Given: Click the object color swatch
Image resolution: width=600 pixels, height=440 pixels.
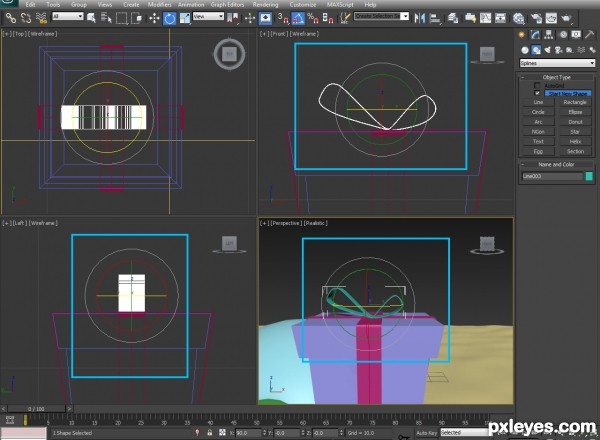Looking at the screenshot, I should point(589,176).
